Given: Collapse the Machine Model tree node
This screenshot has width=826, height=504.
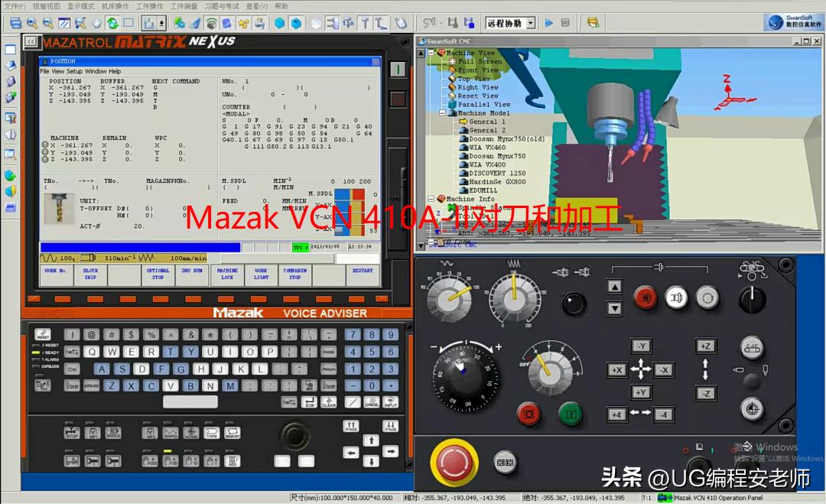Looking at the screenshot, I should tap(441, 112).
